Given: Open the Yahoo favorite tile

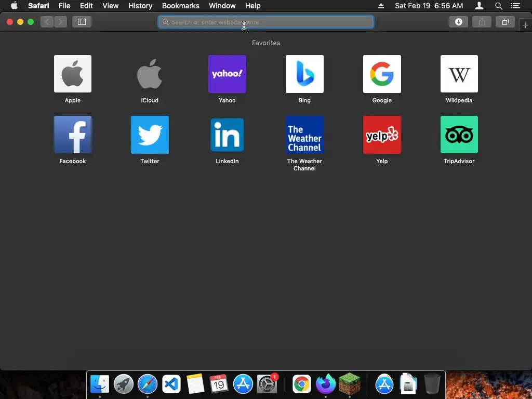Looking at the screenshot, I should [x=227, y=74].
